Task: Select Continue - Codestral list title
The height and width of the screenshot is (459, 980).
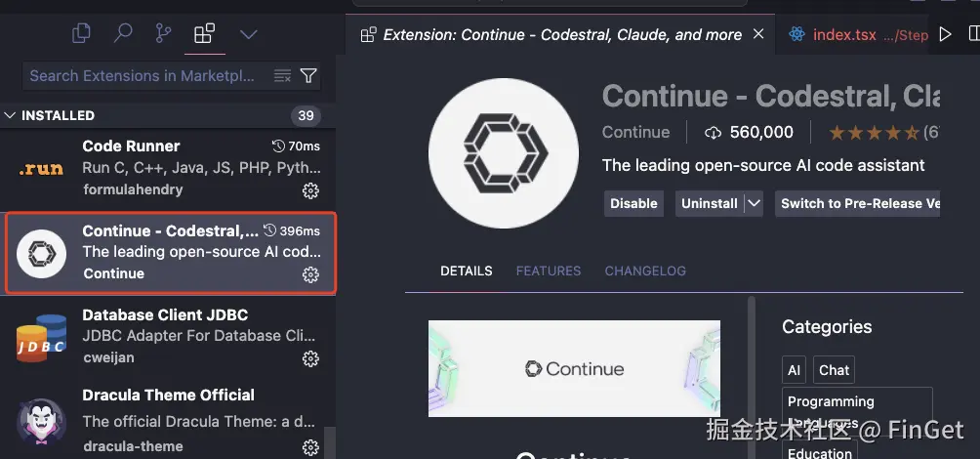Action: tap(171, 230)
